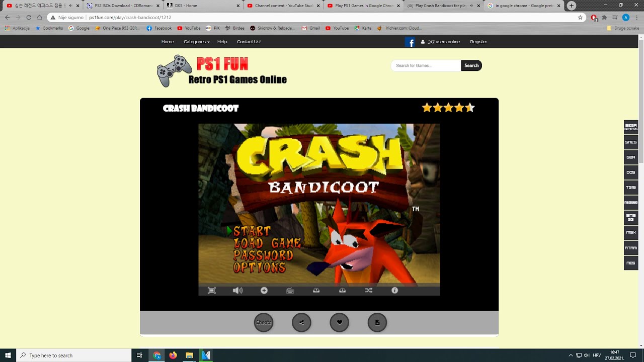Open the NEOGEO sidebar button
The image size is (644, 362).
pos(631,202)
